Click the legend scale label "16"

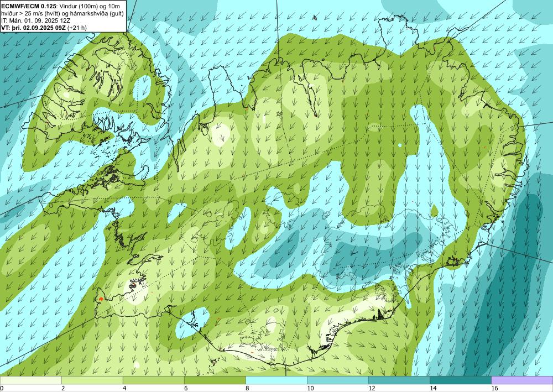494,388
